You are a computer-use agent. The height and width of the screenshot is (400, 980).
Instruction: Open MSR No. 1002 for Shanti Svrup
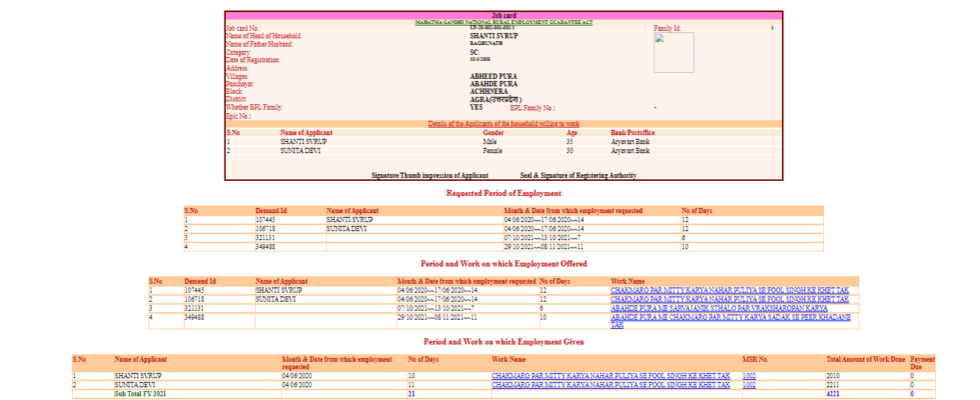click(749, 376)
